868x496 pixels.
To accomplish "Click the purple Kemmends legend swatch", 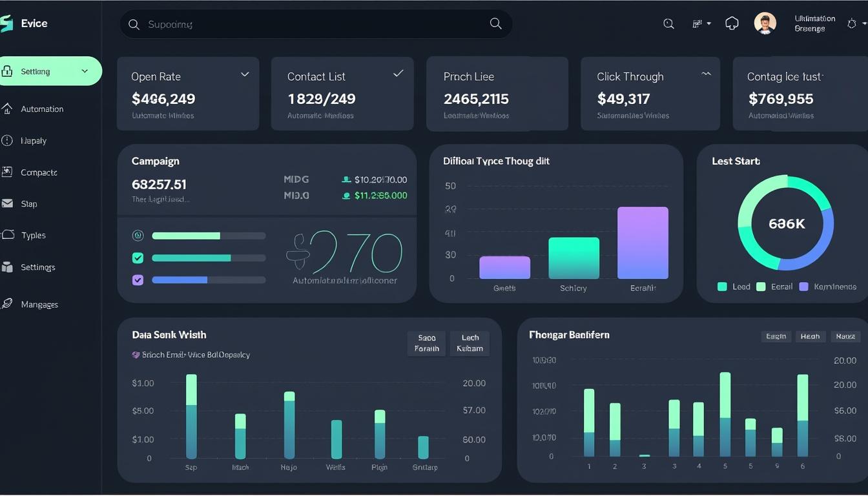I will click(x=803, y=286).
